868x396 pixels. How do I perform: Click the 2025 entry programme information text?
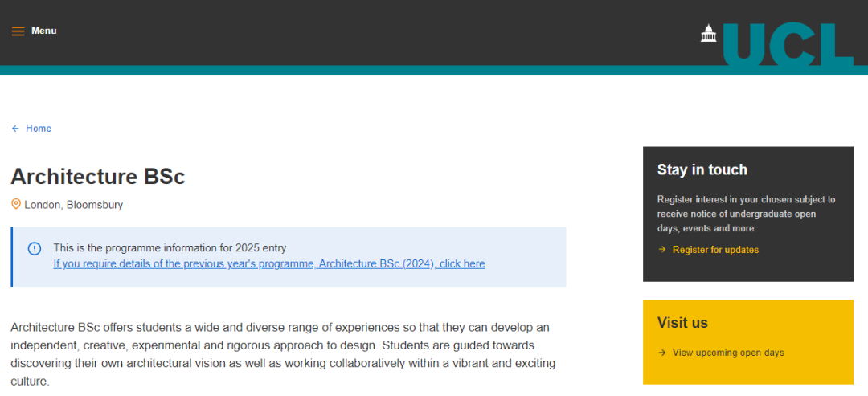tap(170, 247)
